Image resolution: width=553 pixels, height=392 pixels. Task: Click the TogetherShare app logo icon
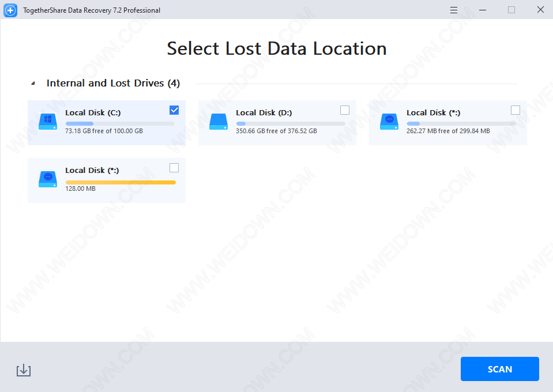[x=10, y=10]
